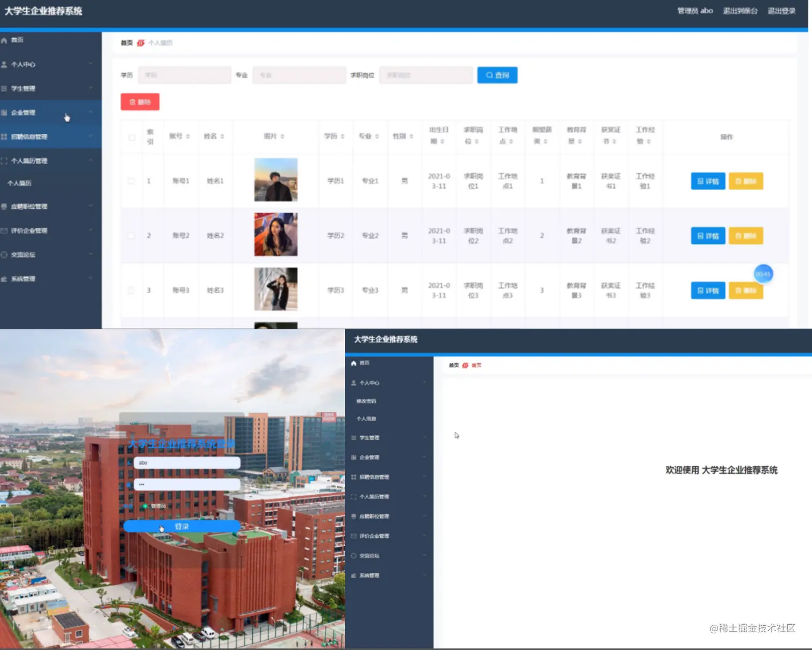Check the checkbox for row 账号1
Image resolution: width=812 pixels, height=650 pixels.
[131, 181]
